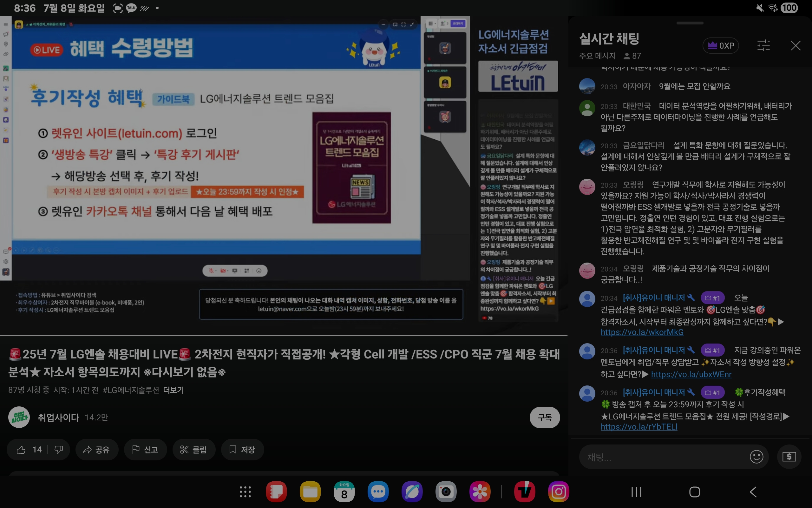Image resolution: width=812 pixels, height=508 pixels.
Task: Focus the 채팅 message input field
Action: [x=665, y=457]
